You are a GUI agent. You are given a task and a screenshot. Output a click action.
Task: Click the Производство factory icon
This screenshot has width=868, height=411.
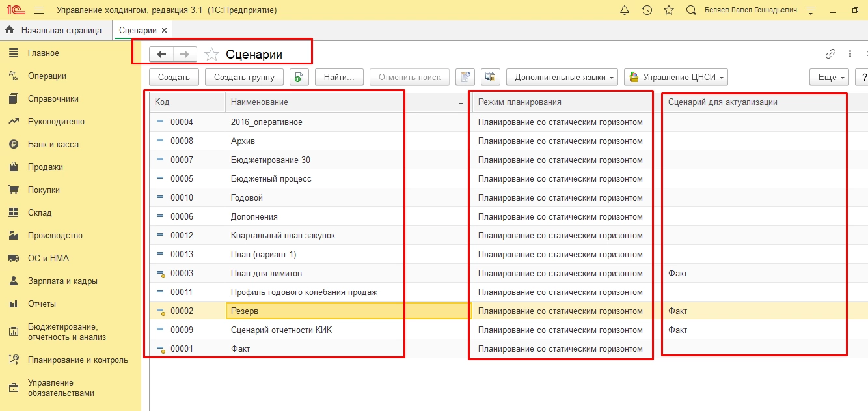pos(13,235)
